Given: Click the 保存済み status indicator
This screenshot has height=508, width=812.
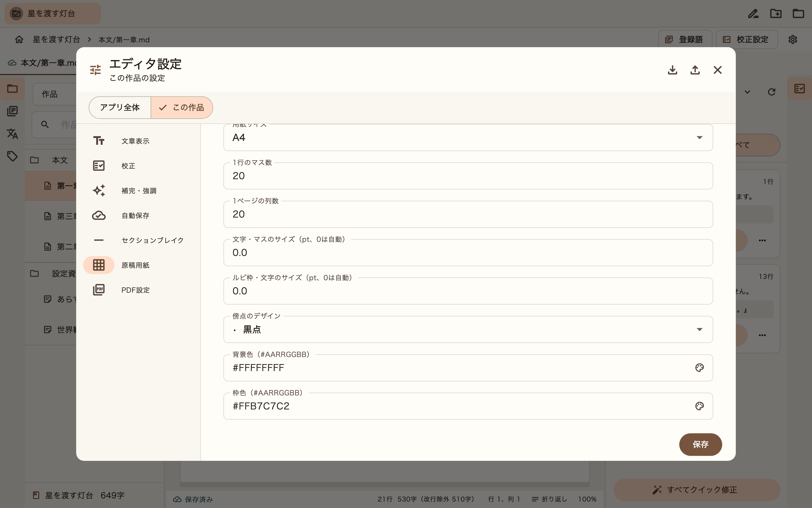Looking at the screenshot, I should pyautogui.click(x=193, y=500).
